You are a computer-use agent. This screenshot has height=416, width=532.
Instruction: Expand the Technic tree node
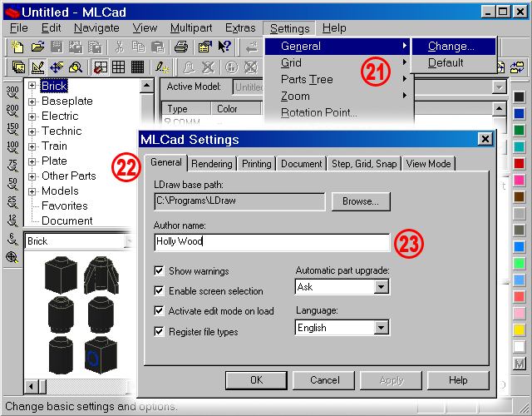click(x=32, y=131)
